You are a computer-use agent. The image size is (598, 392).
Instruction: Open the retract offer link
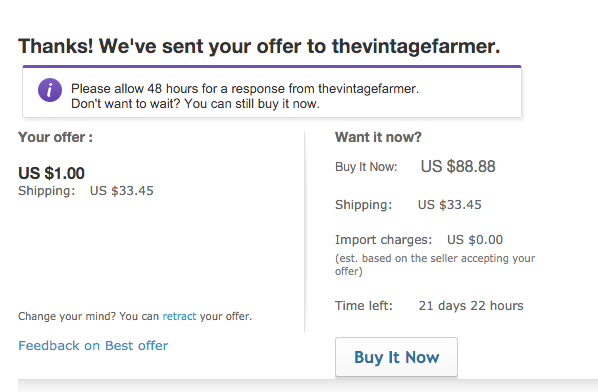pyautogui.click(x=179, y=316)
